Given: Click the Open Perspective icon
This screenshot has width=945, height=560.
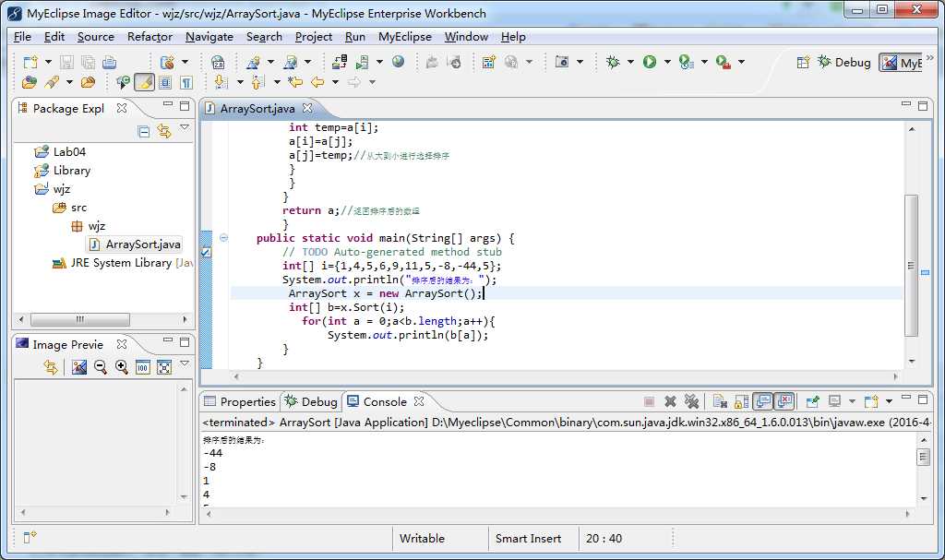Looking at the screenshot, I should pos(803,62).
